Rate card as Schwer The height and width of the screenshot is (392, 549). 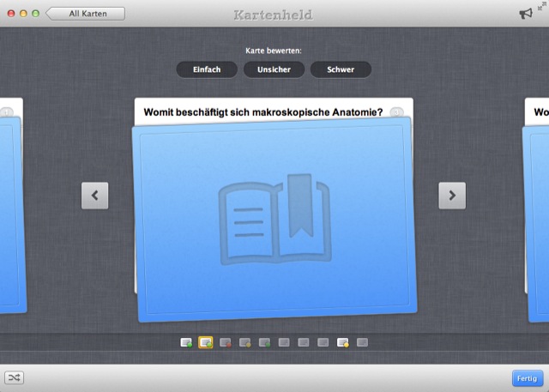pyautogui.click(x=341, y=69)
